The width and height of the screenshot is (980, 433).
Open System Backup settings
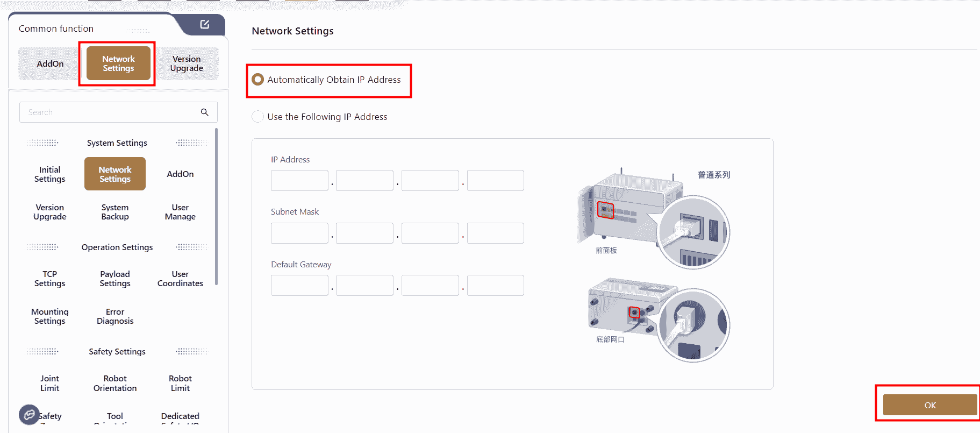pos(115,212)
